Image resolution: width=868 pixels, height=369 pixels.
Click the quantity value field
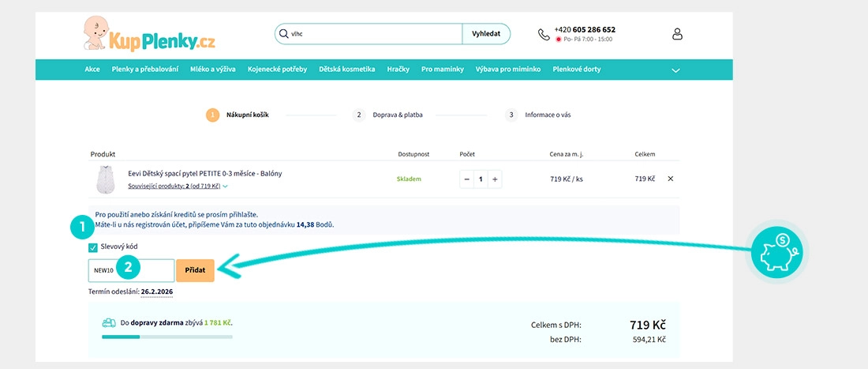pos(481,179)
